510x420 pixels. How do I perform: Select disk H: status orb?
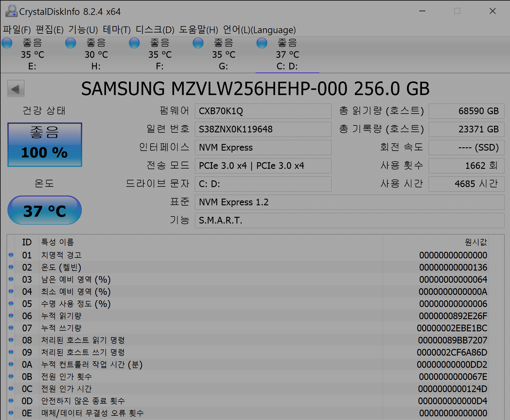point(71,43)
